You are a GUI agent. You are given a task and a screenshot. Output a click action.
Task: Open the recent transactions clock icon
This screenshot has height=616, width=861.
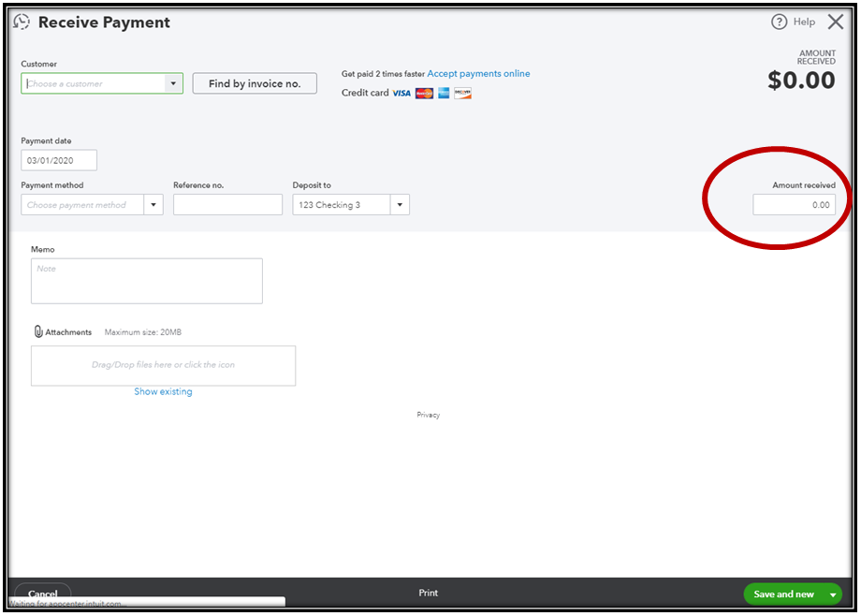pos(22,22)
